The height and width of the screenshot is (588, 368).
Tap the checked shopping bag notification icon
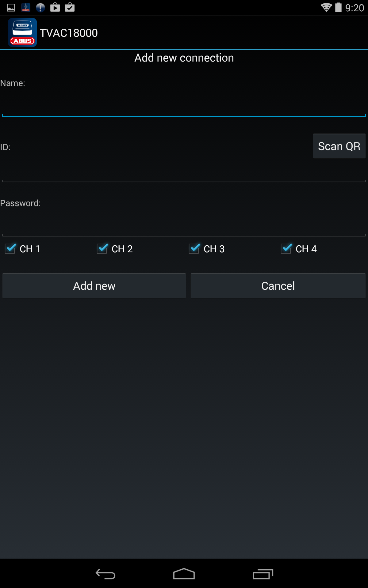[x=70, y=7]
